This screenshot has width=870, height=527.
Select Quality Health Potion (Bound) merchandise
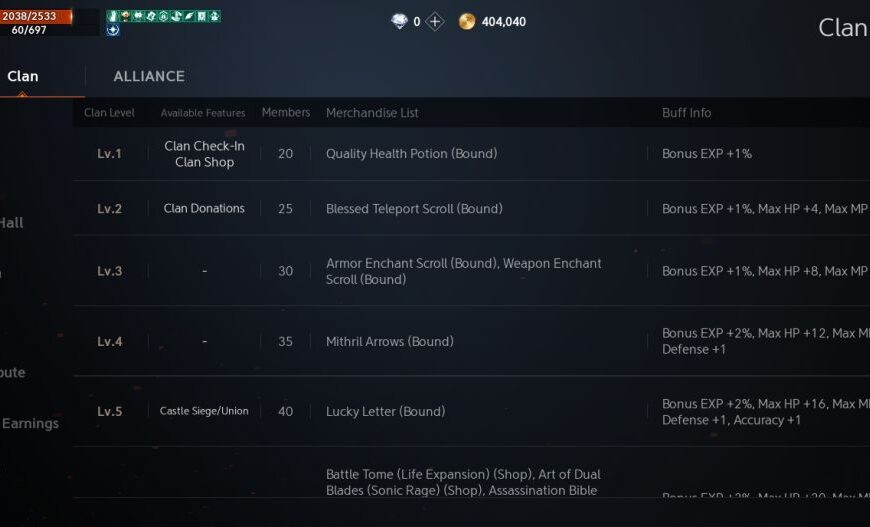tap(411, 154)
